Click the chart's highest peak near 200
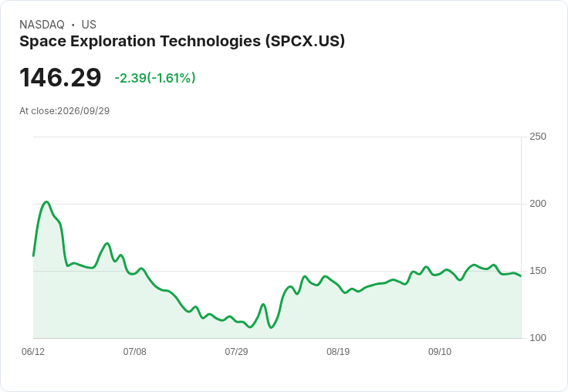The image size is (568, 392). pyautogui.click(x=46, y=202)
